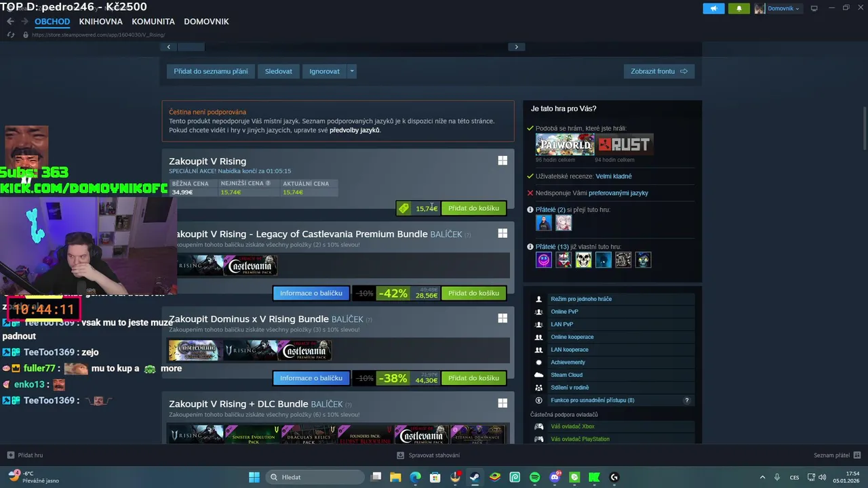Click the Palworld game thumbnail

pos(565,144)
